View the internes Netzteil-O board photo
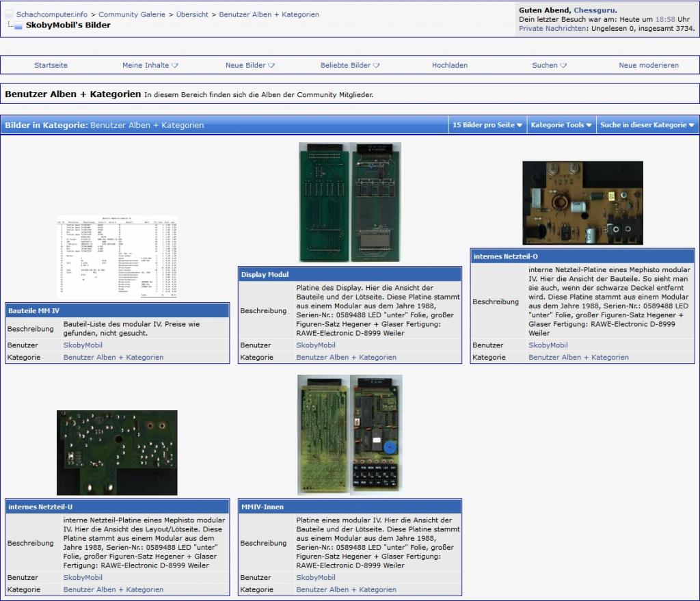The image size is (700, 601). (x=582, y=203)
